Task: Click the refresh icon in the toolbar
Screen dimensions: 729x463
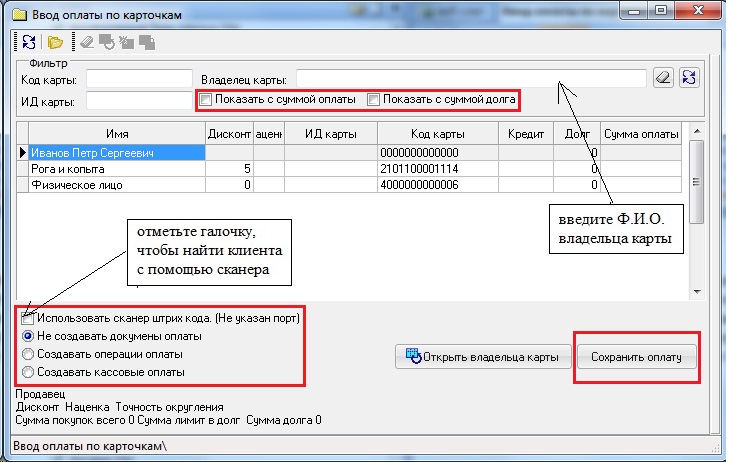Action: (x=29, y=42)
